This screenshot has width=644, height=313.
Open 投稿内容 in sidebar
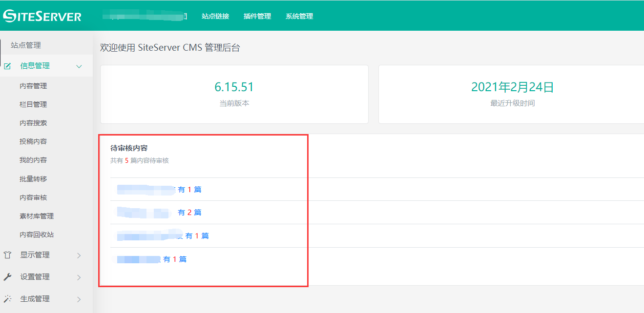pos(33,141)
